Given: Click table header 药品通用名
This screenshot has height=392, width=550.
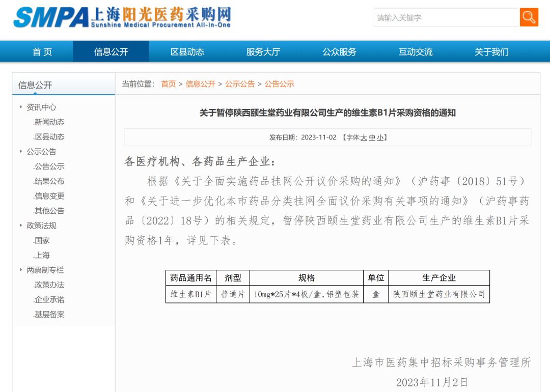Looking at the screenshot, I should tap(191, 278).
